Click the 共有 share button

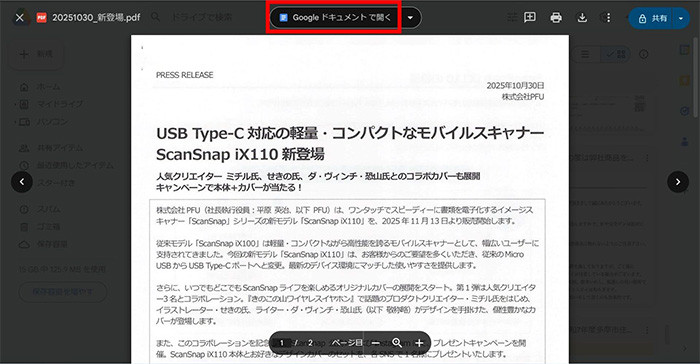pyautogui.click(x=652, y=18)
